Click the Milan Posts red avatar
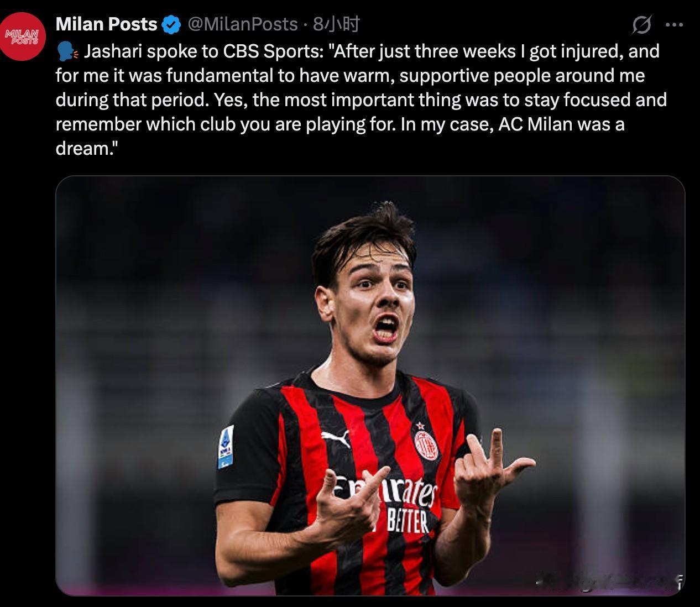The height and width of the screenshot is (607, 700). [x=23, y=37]
